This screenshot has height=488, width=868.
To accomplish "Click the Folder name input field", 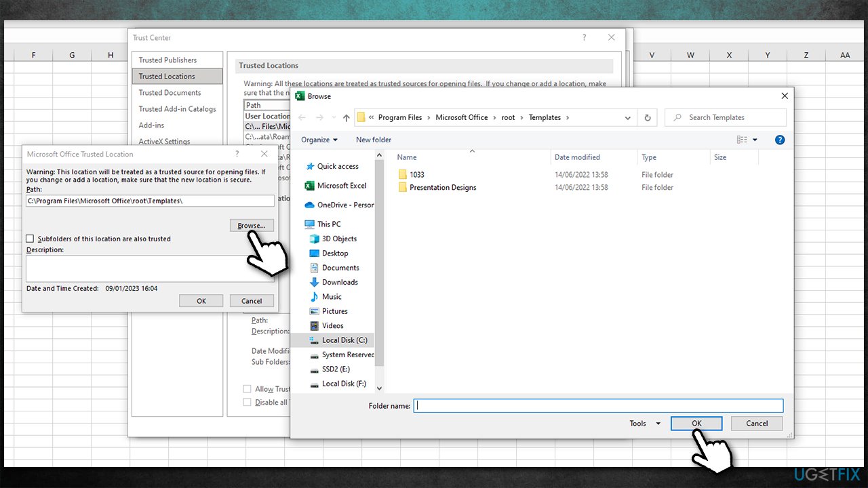I will tap(597, 405).
